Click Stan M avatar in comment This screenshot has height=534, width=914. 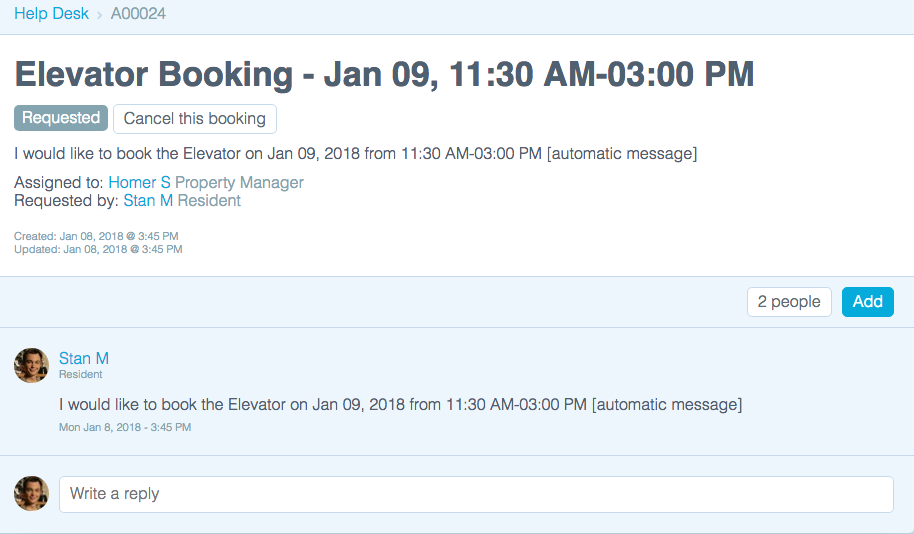coord(31,366)
